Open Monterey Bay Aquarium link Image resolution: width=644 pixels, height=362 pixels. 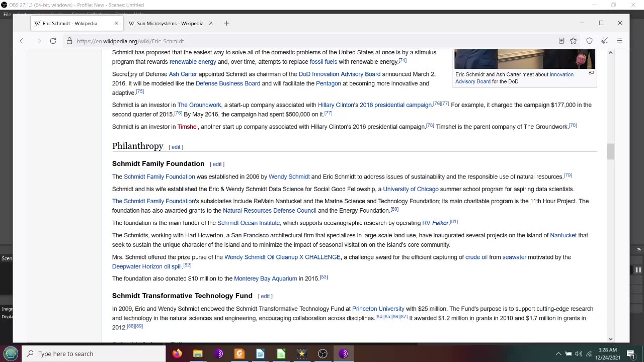coord(266,279)
